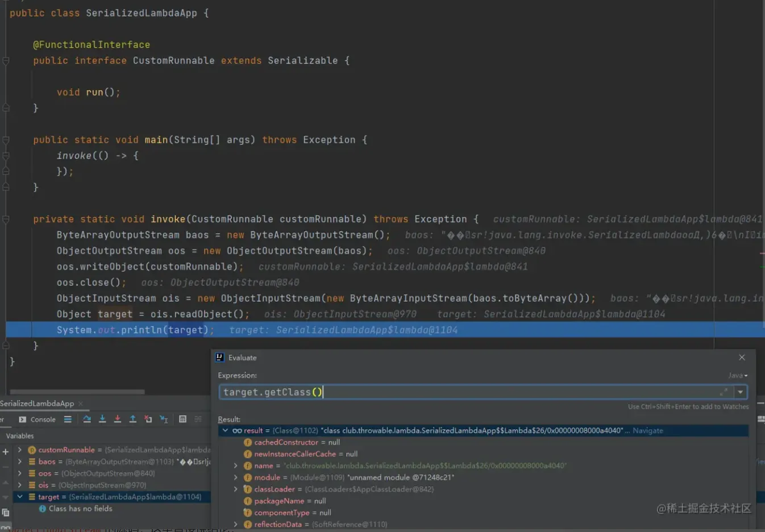
Task: Click the Step Into debugger icon
Action: point(102,419)
